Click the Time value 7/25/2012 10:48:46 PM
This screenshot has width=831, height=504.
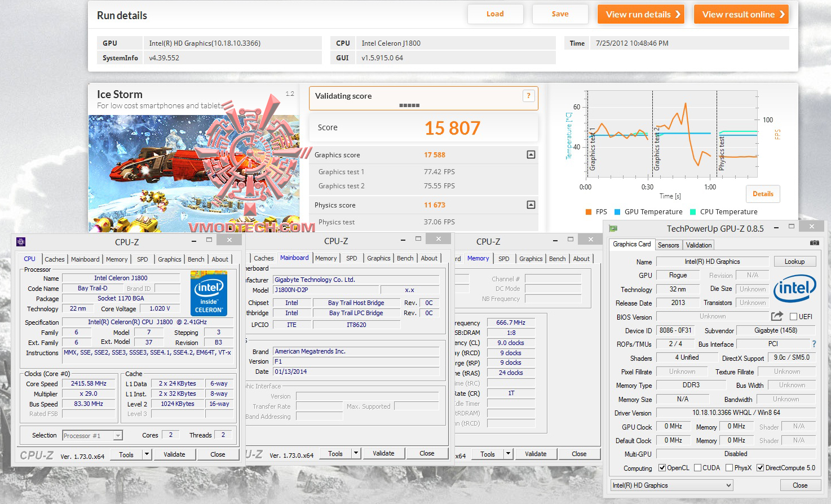[x=632, y=43]
